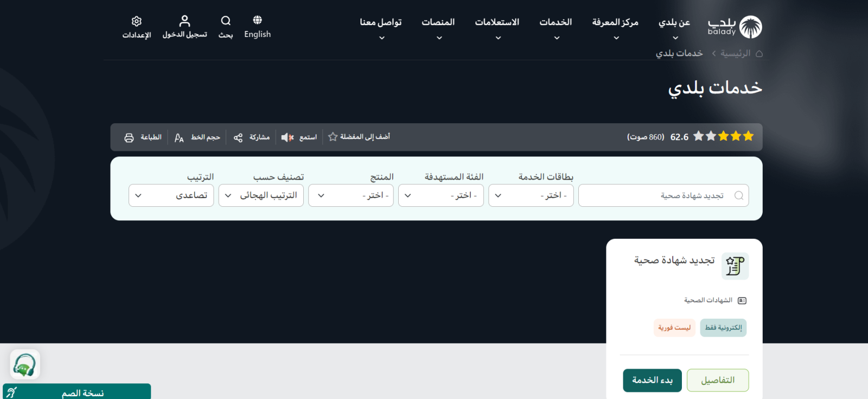Viewport: 868px width, 399px height.
Task: Click the إلكترونية فقط tag
Action: coord(723,328)
